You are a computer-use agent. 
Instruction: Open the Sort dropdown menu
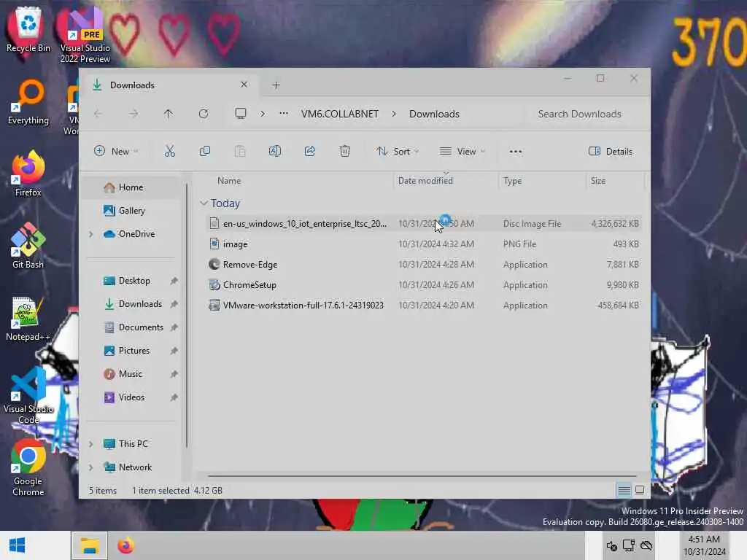click(398, 152)
